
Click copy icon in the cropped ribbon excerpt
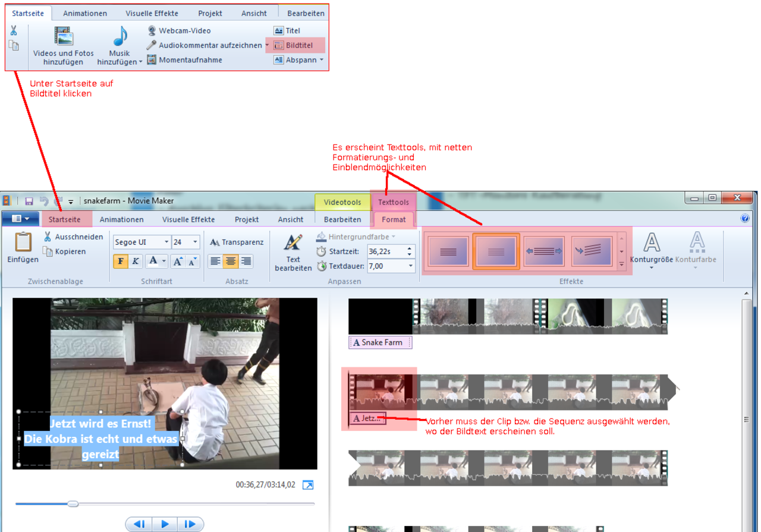(x=14, y=46)
